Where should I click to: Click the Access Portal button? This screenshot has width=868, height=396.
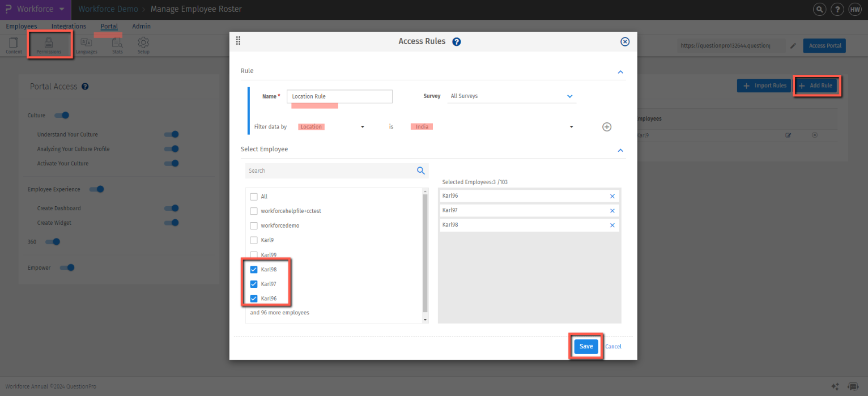[x=824, y=46]
